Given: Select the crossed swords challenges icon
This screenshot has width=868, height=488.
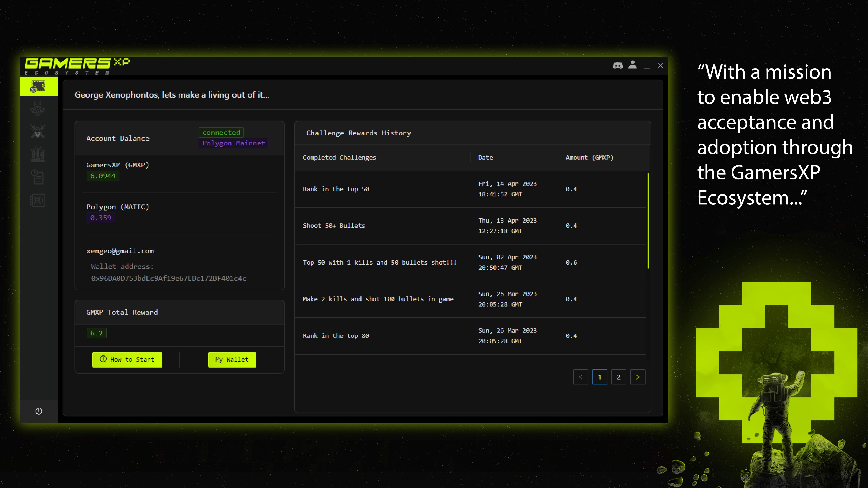Looking at the screenshot, I should coord(38,131).
